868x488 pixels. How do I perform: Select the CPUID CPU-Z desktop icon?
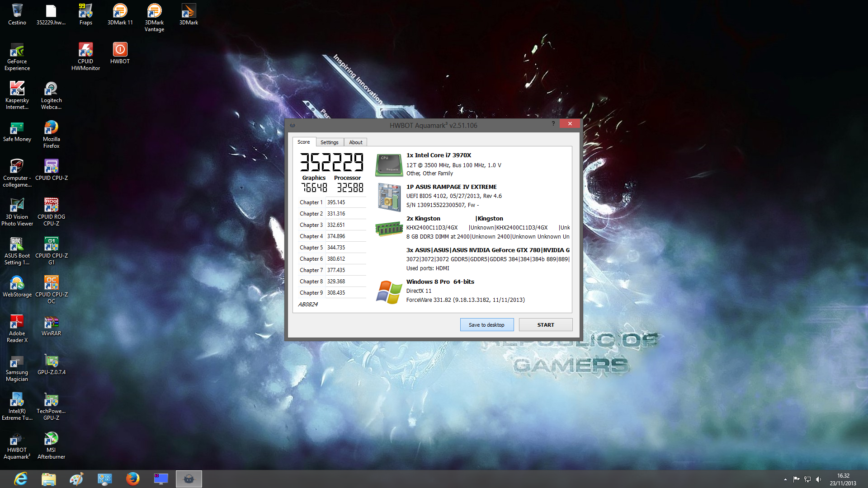point(51,170)
